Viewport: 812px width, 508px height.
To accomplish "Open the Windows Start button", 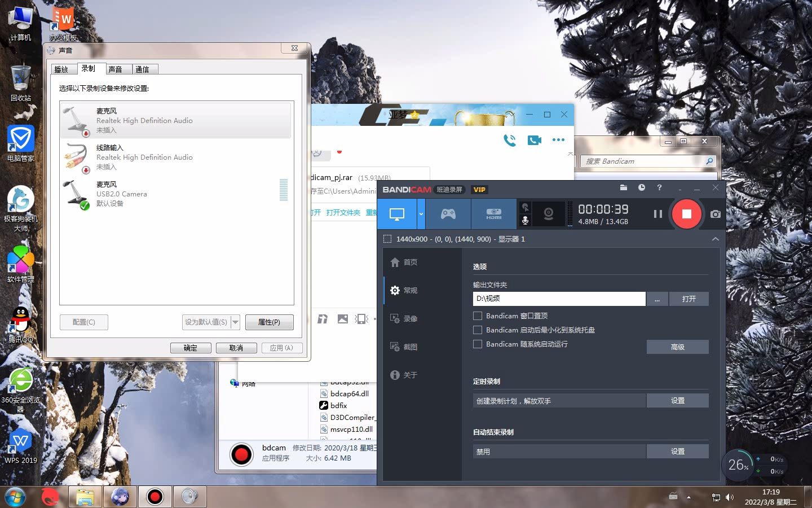I will [15, 497].
